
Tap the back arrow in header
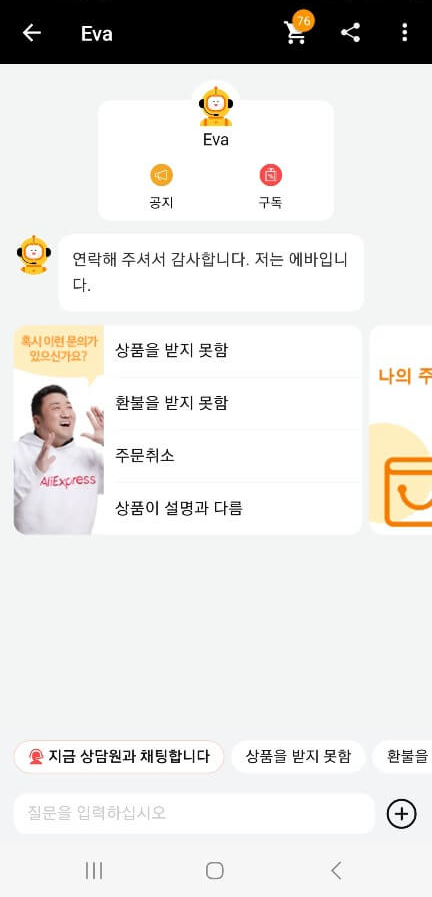(31, 33)
